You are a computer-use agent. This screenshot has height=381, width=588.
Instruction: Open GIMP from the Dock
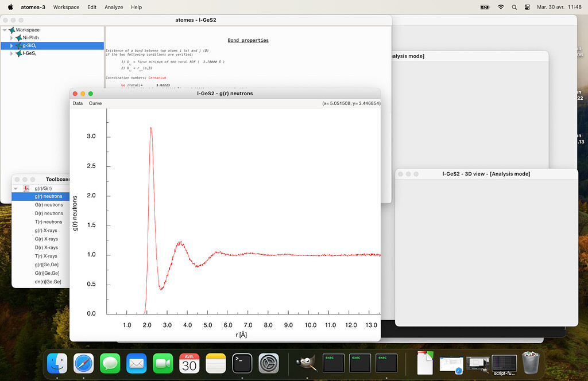click(306, 363)
